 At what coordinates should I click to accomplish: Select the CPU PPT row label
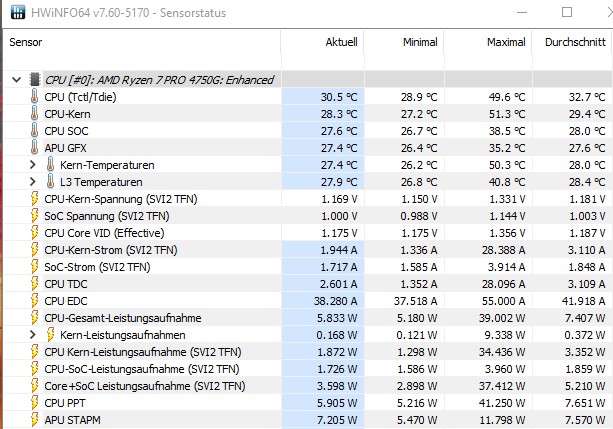65,403
